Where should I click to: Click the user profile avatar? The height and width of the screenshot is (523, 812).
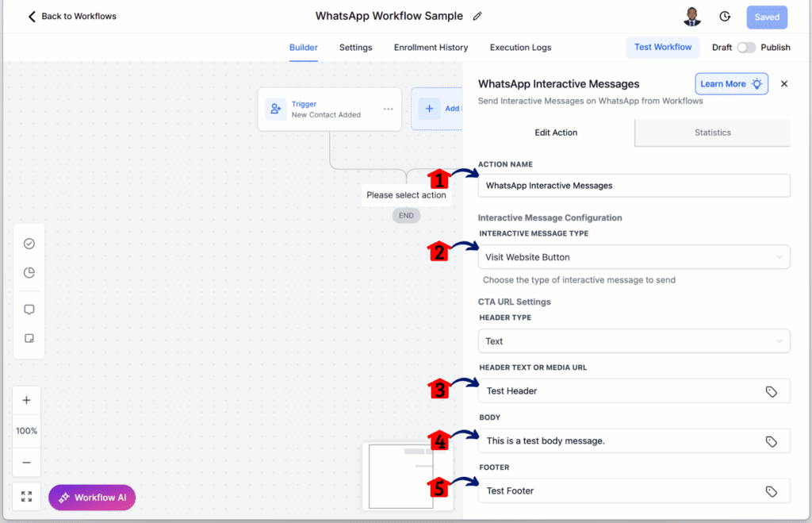click(x=691, y=17)
